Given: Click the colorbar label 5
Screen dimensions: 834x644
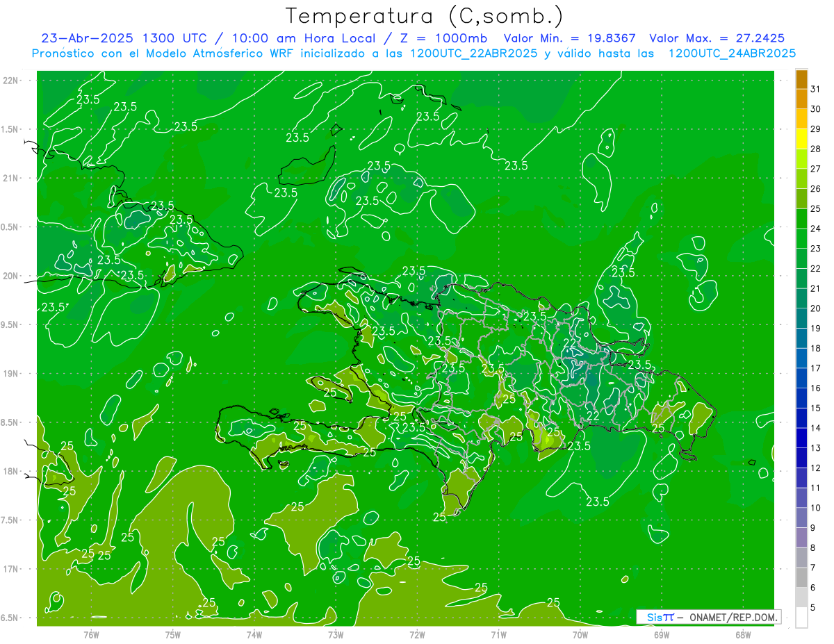Looking at the screenshot, I should [813, 608].
